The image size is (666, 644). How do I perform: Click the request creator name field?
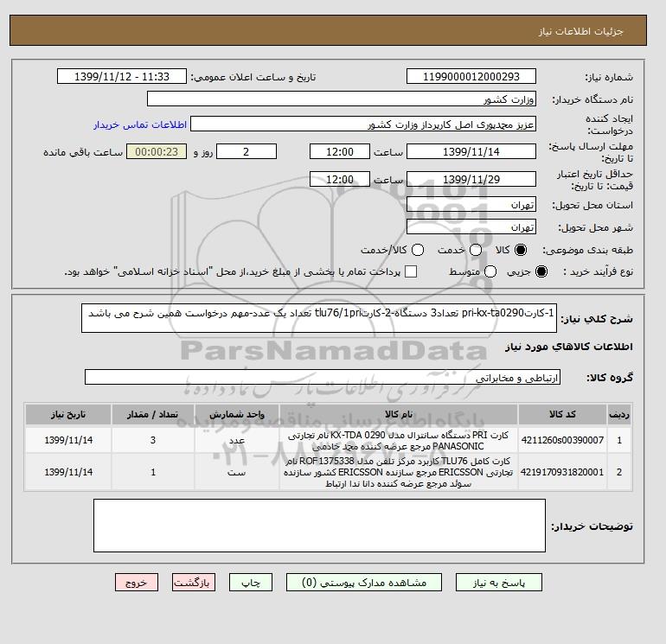pos(363,124)
